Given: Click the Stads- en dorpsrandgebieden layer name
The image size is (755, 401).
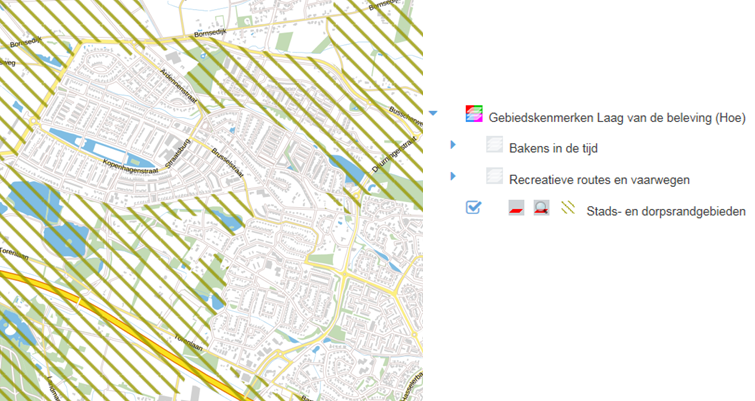Looking at the screenshot, I should pos(666,211).
